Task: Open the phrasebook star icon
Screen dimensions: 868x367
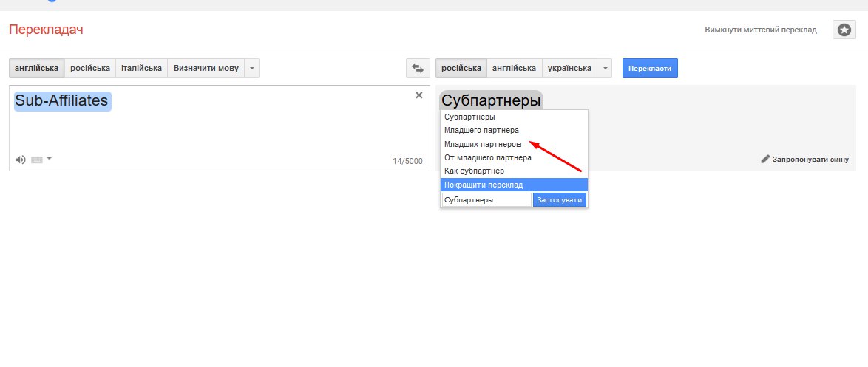Action: tap(844, 30)
